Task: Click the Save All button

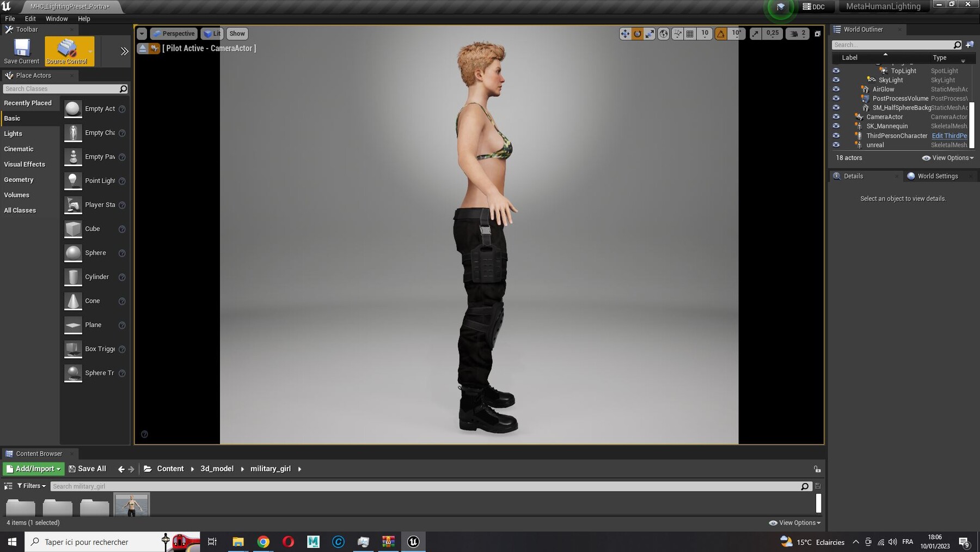Action: point(88,469)
